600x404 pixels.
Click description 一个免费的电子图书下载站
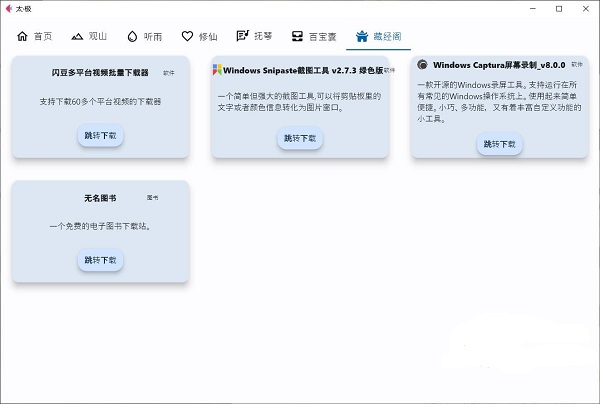pyautogui.click(x=100, y=226)
